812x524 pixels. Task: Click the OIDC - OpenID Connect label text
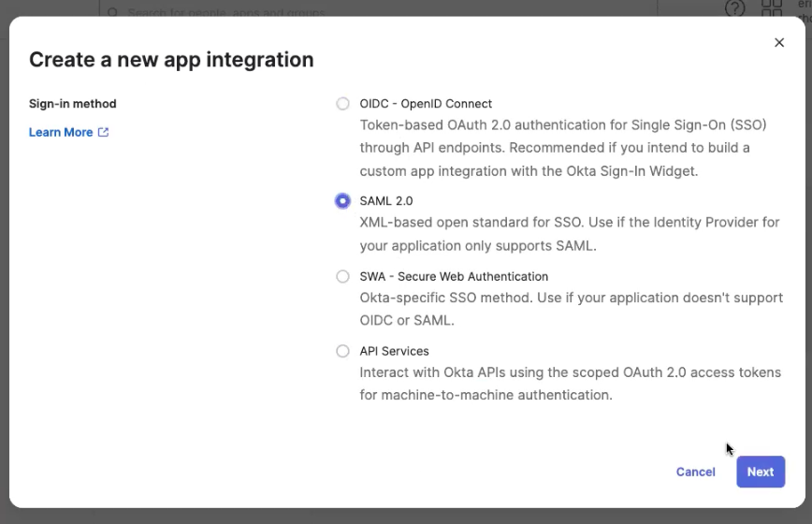click(426, 104)
